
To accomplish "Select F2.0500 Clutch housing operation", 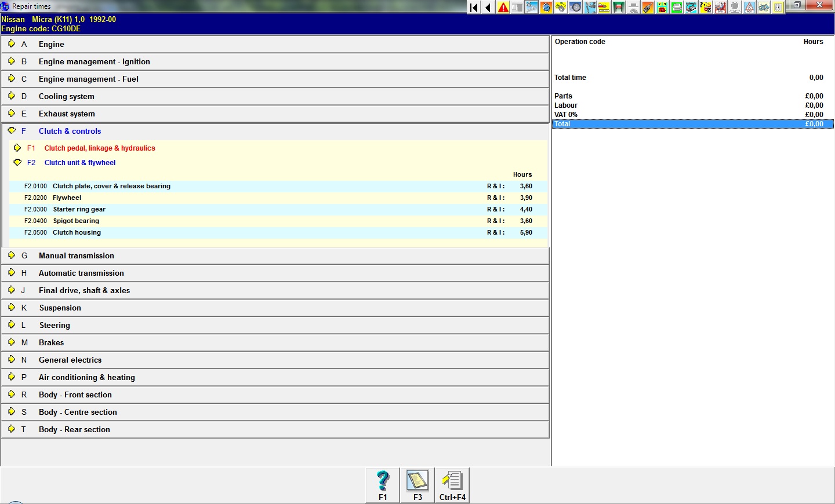I will coord(278,232).
